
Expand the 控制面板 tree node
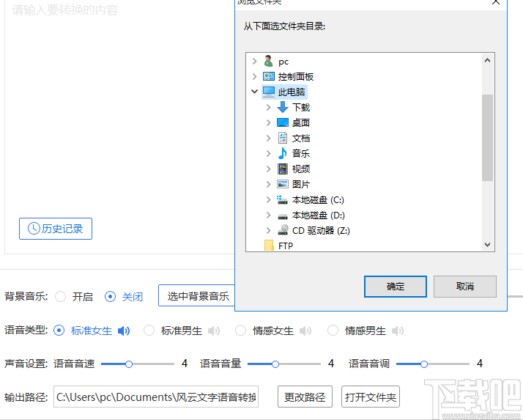point(254,76)
